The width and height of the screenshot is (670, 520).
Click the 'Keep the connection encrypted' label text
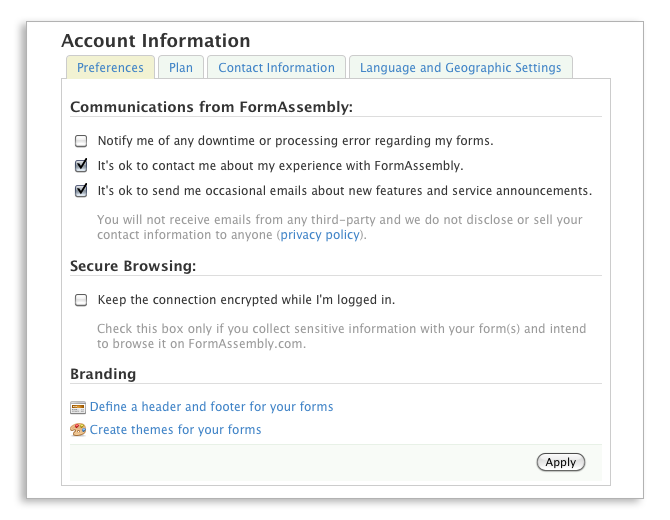[246, 300]
